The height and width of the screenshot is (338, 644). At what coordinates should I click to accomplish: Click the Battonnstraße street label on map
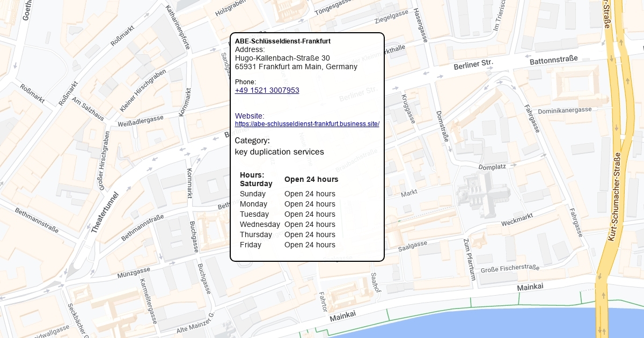click(553, 60)
